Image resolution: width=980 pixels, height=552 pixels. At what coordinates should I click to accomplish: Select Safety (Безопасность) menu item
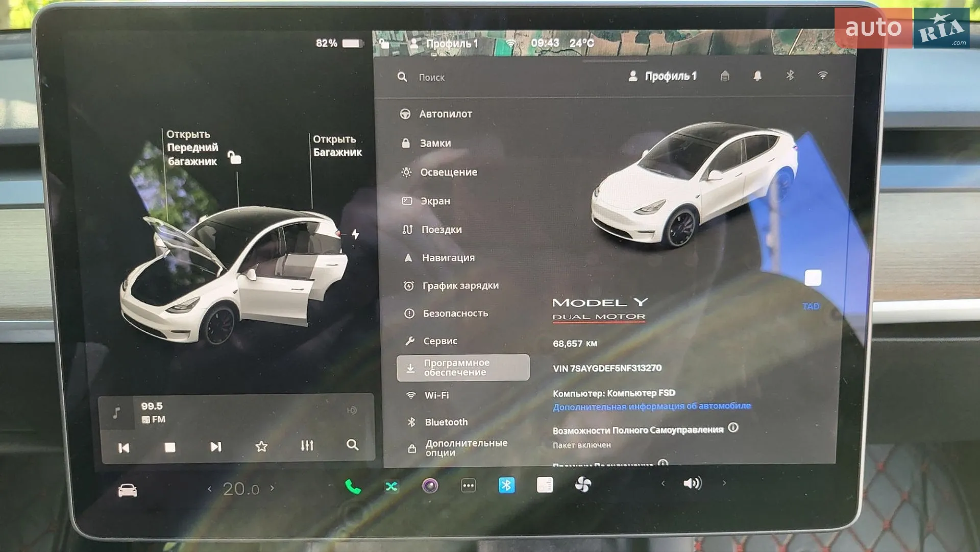click(446, 313)
